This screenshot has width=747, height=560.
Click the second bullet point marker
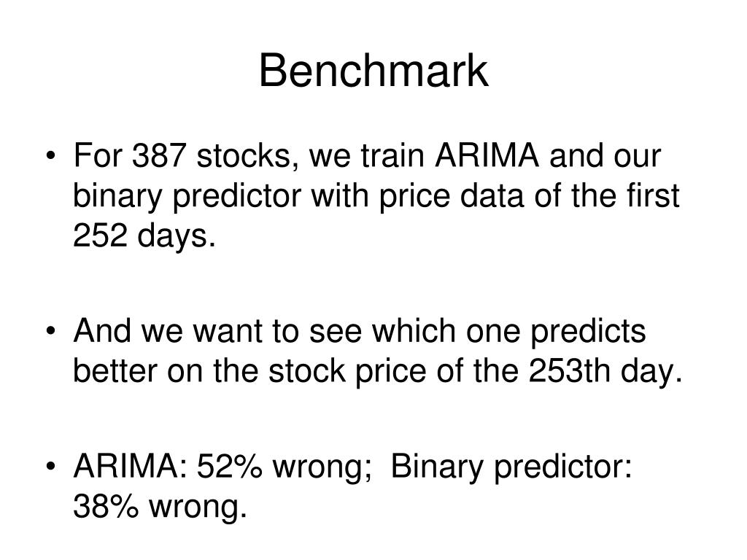pos(51,330)
